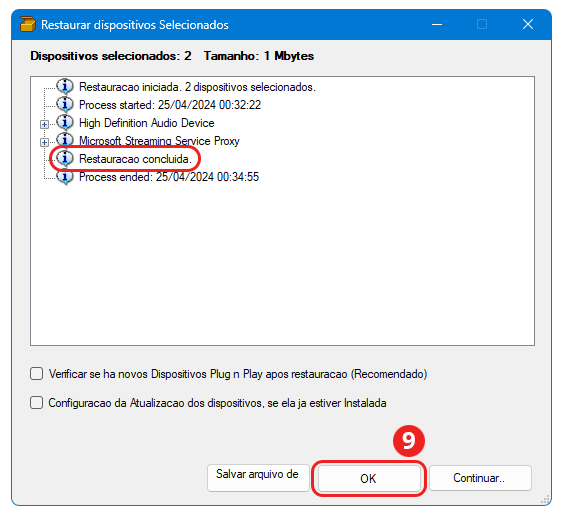
Task: Click the info icon beside Restauracao concluida
Action: [x=65, y=158]
